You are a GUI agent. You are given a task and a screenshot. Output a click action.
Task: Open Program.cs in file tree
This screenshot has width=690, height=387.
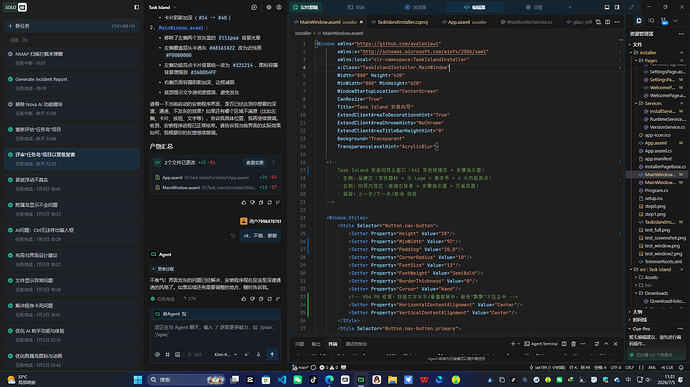pyautogui.click(x=656, y=190)
